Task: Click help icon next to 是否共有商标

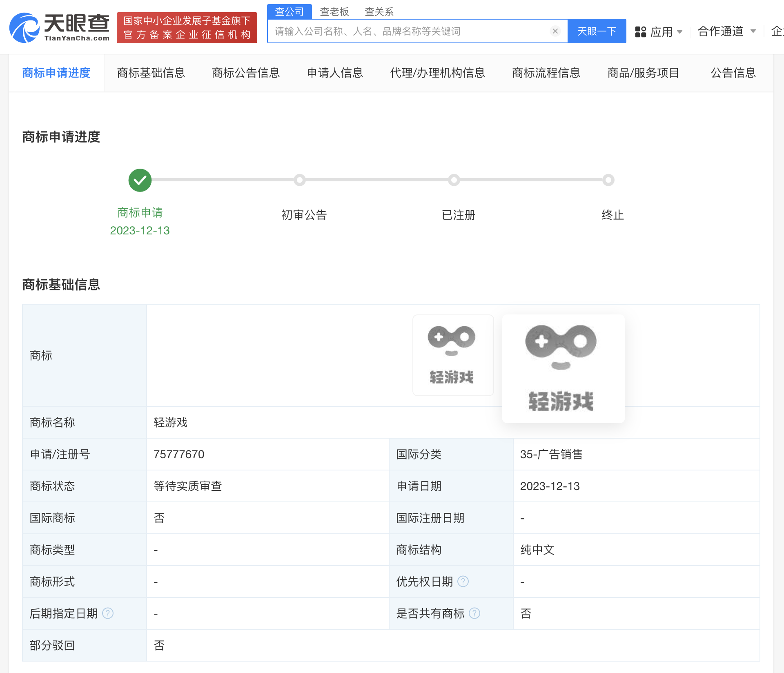Action: click(x=474, y=613)
